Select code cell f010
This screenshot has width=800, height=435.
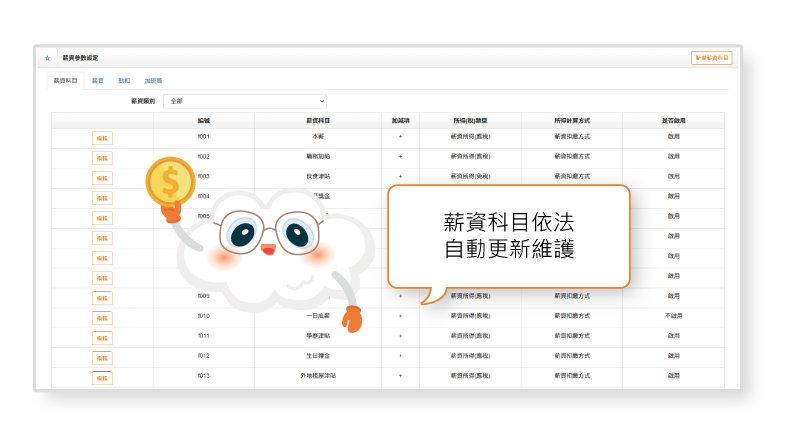coord(204,316)
